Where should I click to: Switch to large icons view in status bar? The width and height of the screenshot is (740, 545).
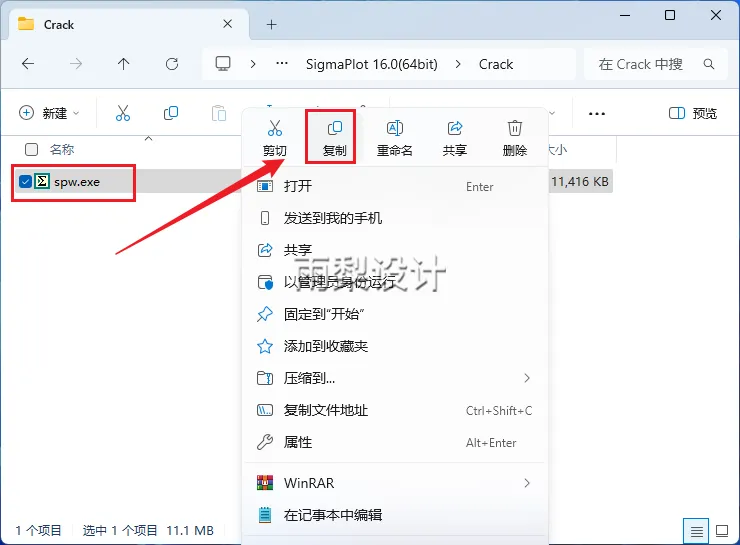point(722,531)
